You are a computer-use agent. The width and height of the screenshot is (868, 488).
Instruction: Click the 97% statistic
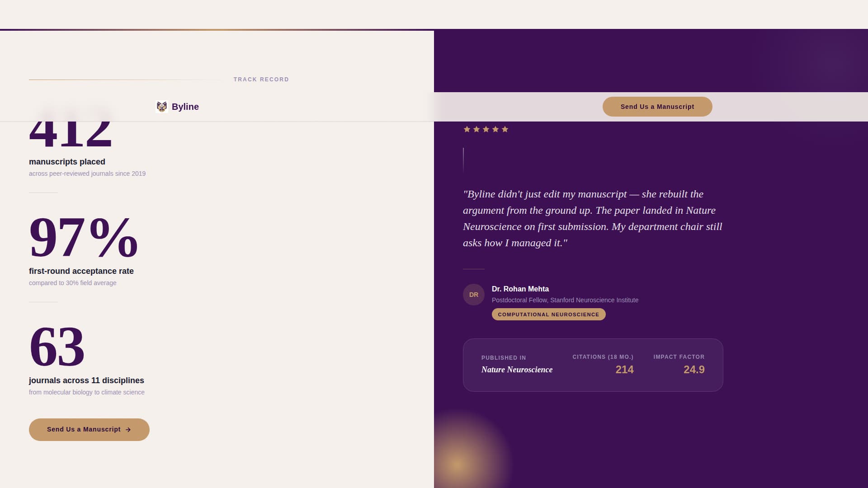(84, 237)
